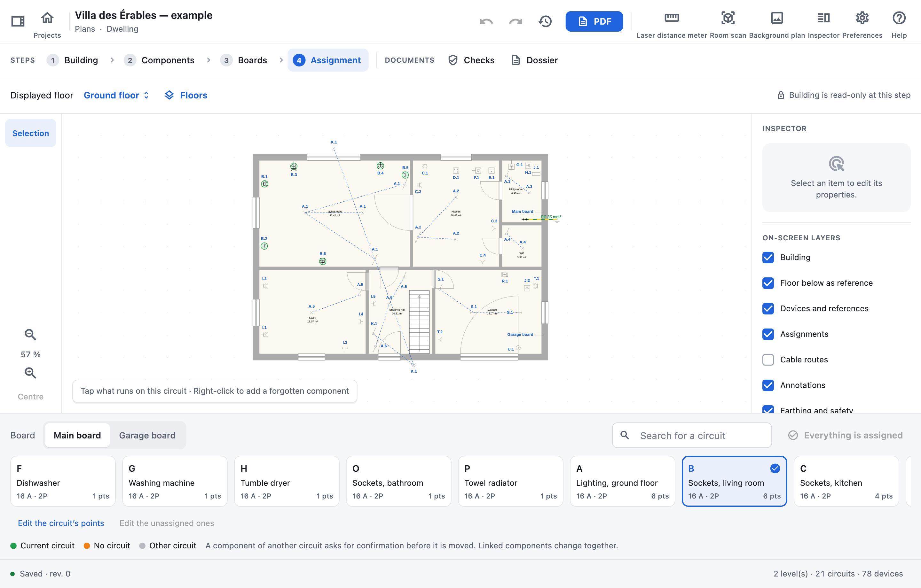This screenshot has width=921, height=588.
Task: Open the Ground floor dropdown
Action: pos(116,95)
